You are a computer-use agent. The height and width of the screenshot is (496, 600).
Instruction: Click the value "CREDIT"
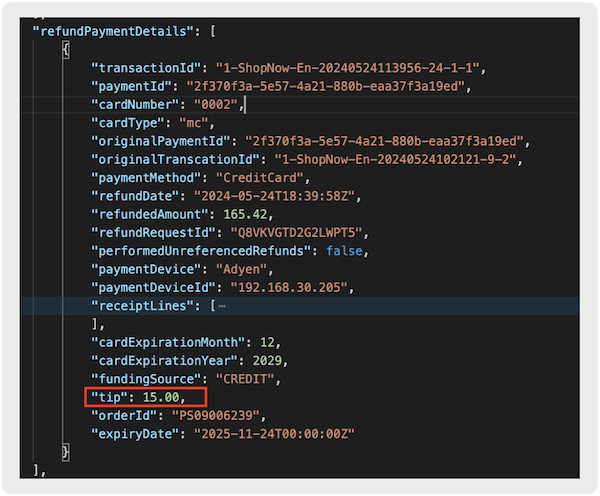245,379
